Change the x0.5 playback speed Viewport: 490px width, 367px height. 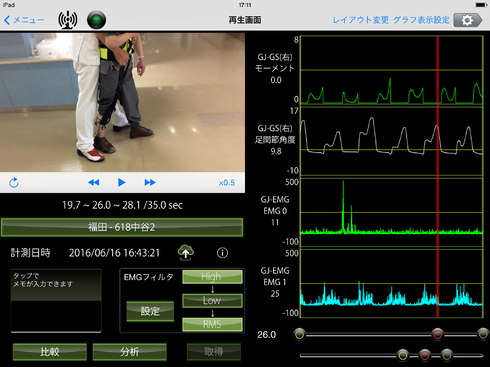[x=227, y=183]
